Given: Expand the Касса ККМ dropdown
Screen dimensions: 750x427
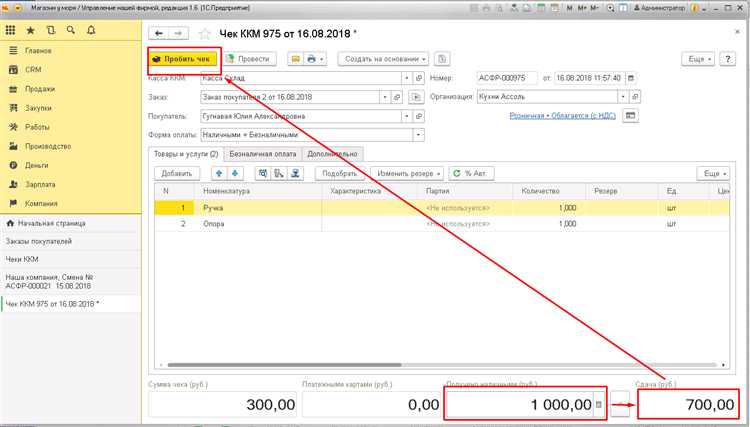Looking at the screenshot, I should [407, 78].
